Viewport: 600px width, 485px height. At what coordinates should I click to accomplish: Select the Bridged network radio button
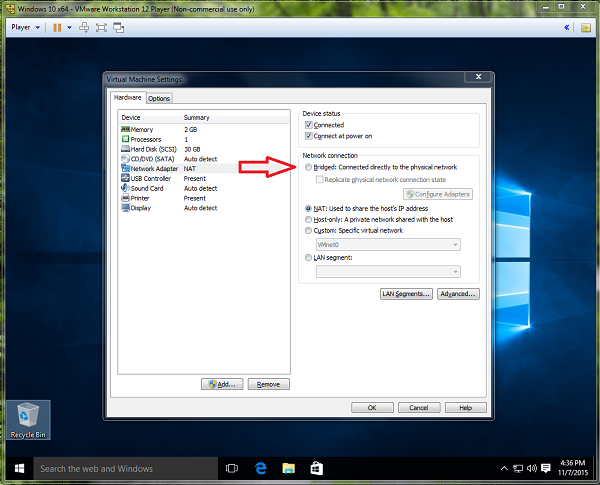308,167
